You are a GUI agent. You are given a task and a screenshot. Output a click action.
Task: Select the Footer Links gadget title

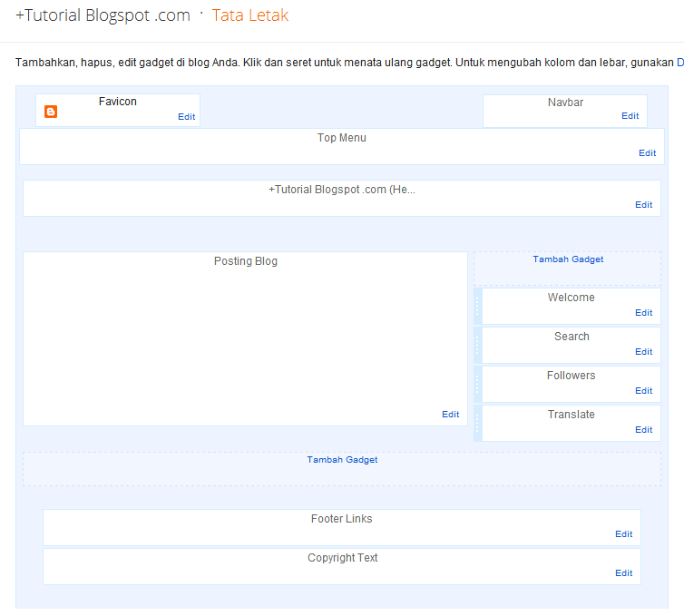tap(342, 518)
